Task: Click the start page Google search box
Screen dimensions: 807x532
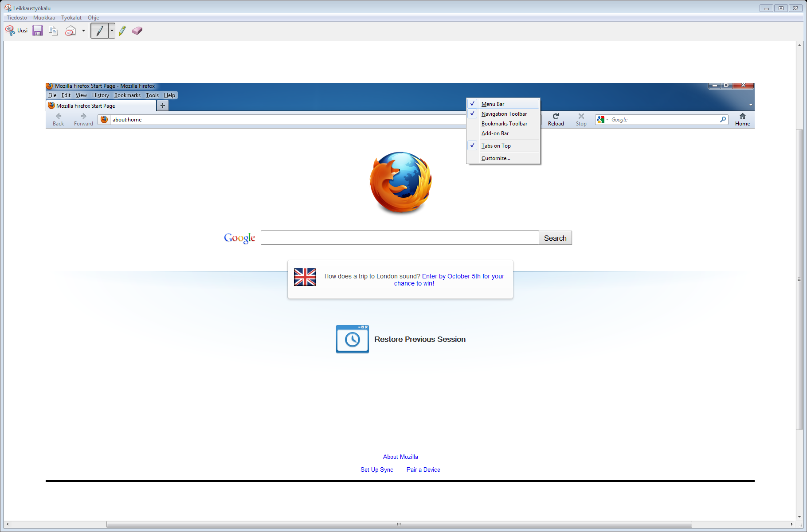Action: tap(400, 238)
